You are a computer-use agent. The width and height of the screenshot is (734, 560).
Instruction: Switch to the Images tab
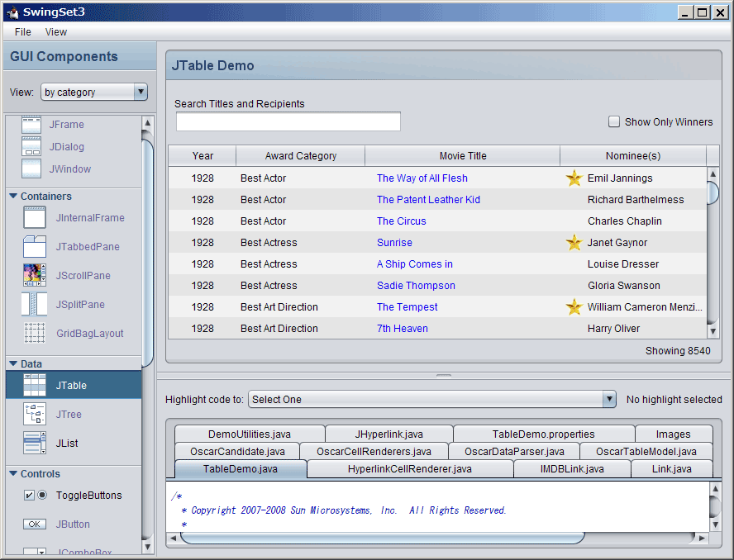click(674, 434)
